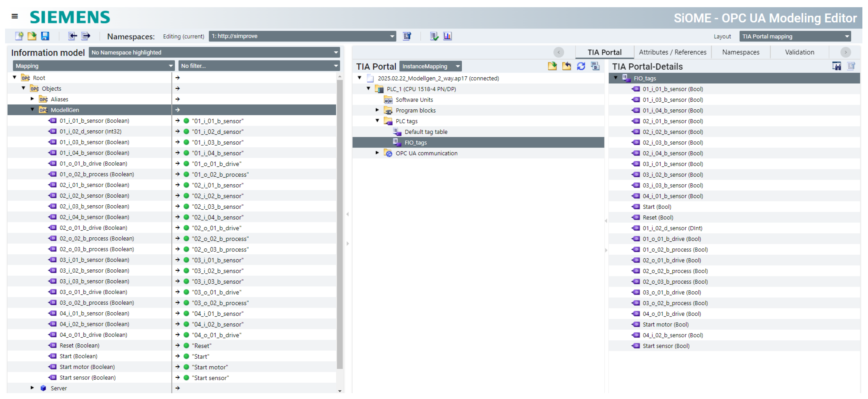Select 02_o_03_b_process (Boolean) node
The width and height of the screenshot is (868, 399).
click(x=97, y=249)
